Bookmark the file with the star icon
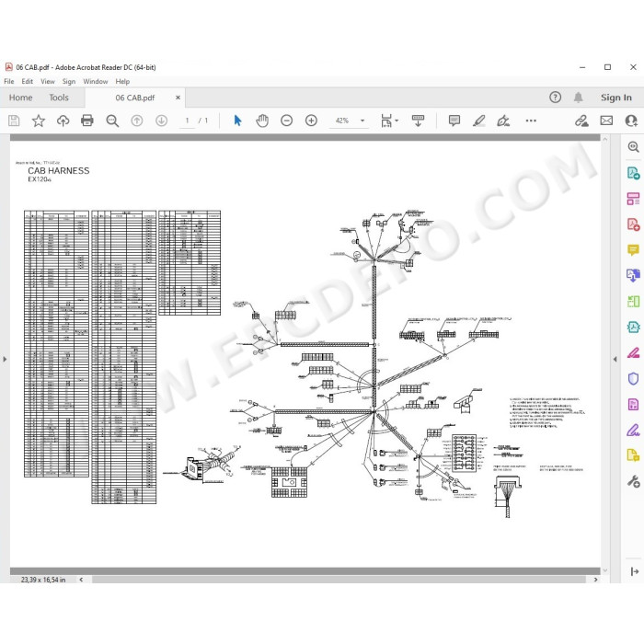This screenshot has height=644, width=644. pyautogui.click(x=39, y=121)
